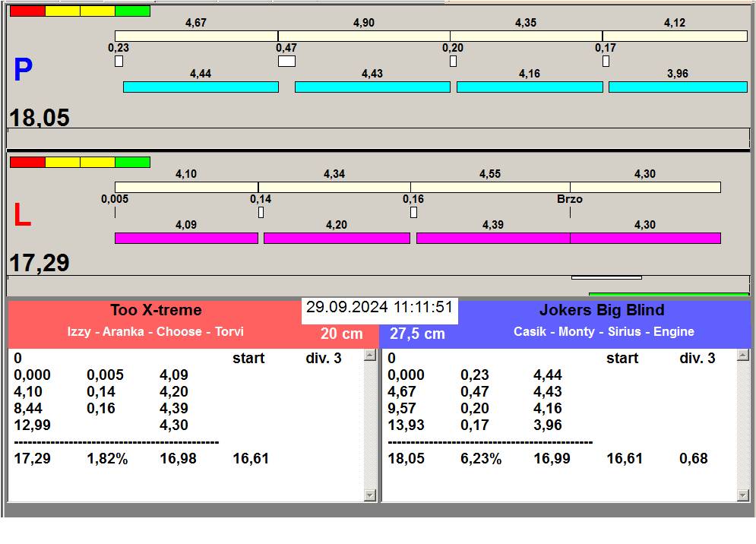Click the cream 4,90 segment in lane P
This screenshot has height=544, width=756.
pos(363,36)
